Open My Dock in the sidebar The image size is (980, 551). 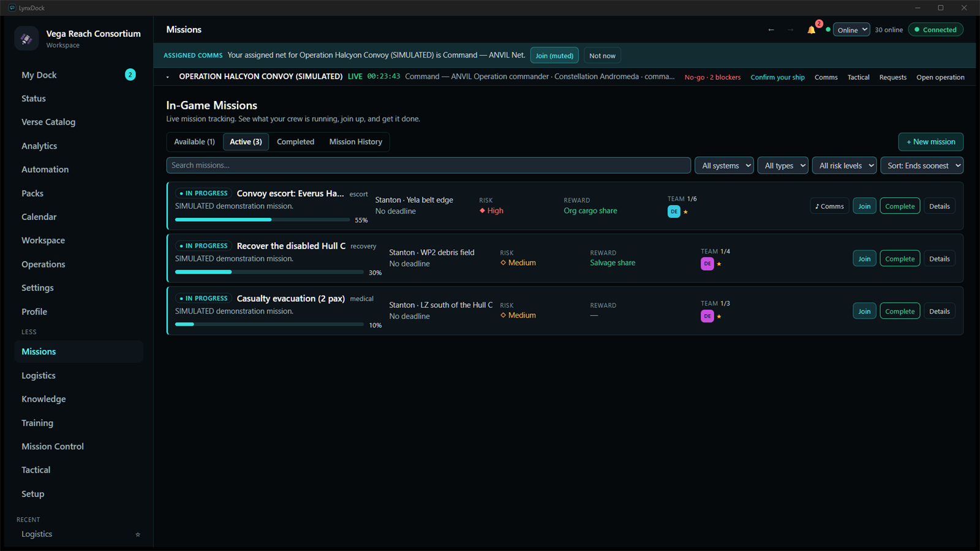(78, 75)
